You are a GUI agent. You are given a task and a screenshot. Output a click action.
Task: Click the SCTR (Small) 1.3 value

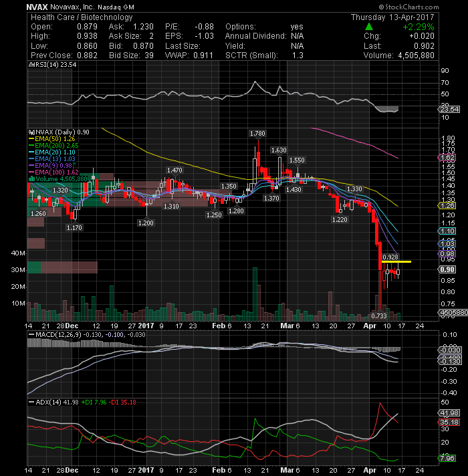pyautogui.click(x=298, y=55)
